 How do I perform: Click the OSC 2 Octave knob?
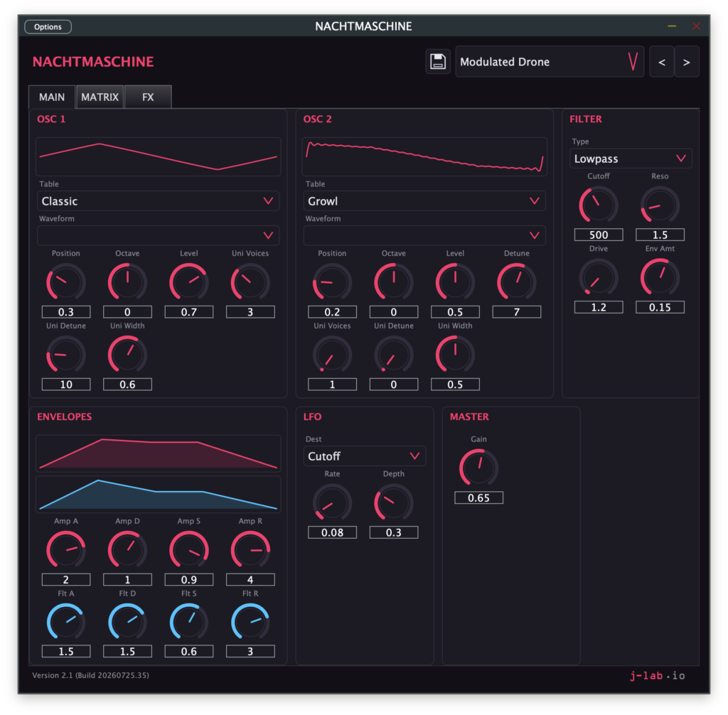coord(394,282)
